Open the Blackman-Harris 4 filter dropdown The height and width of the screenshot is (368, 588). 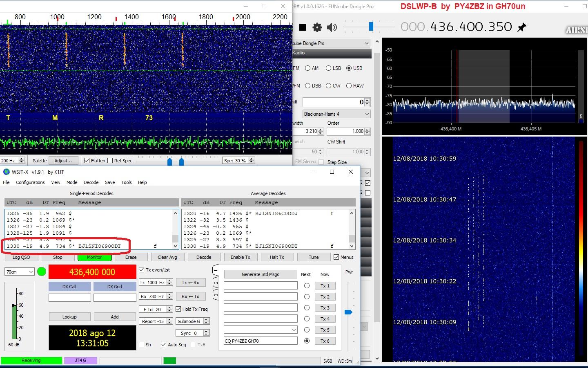click(336, 114)
